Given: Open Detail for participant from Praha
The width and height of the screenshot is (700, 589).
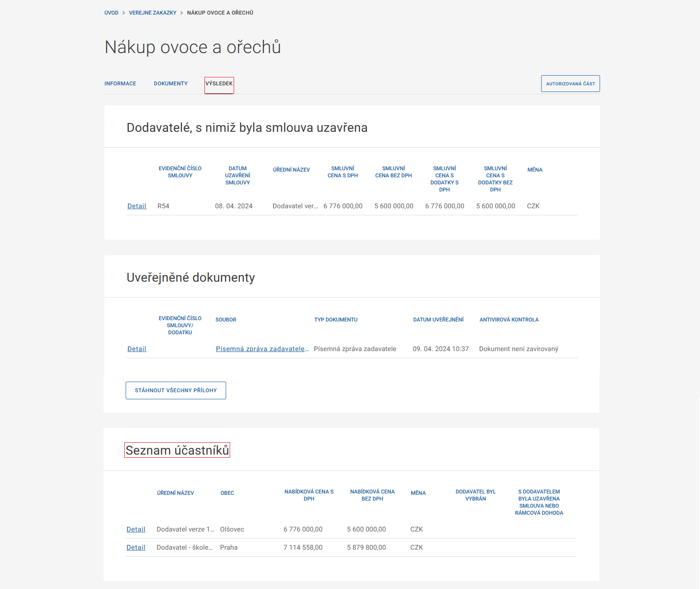Looking at the screenshot, I should (x=136, y=547).
